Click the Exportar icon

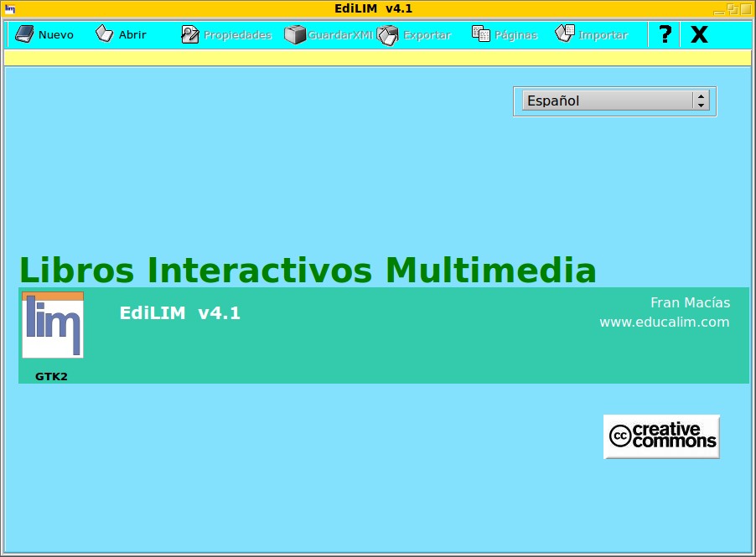pos(388,35)
